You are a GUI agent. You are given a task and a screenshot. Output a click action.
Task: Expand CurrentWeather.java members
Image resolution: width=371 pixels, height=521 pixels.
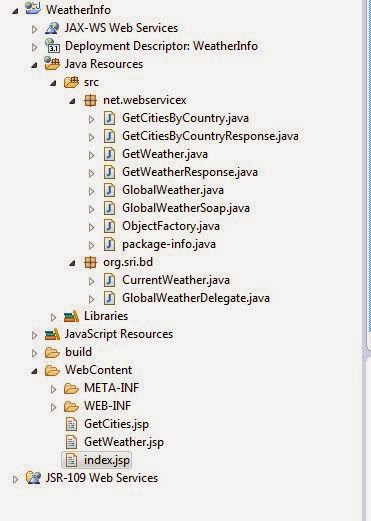(91, 281)
